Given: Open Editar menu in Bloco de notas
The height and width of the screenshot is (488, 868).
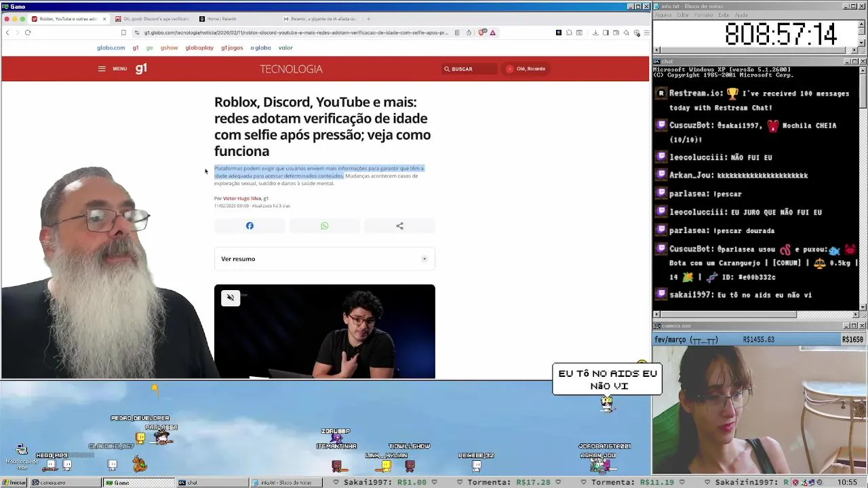Looking at the screenshot, I should click(x=683, y=15).
